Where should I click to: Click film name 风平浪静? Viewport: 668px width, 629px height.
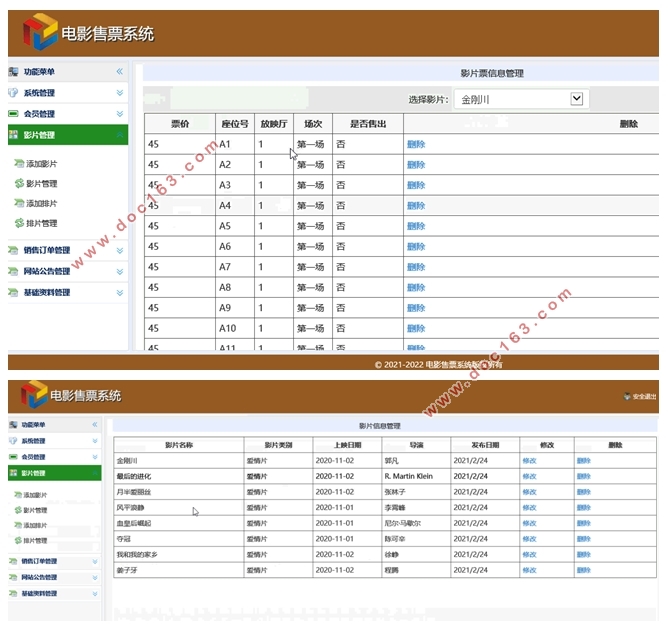[130, 508]
